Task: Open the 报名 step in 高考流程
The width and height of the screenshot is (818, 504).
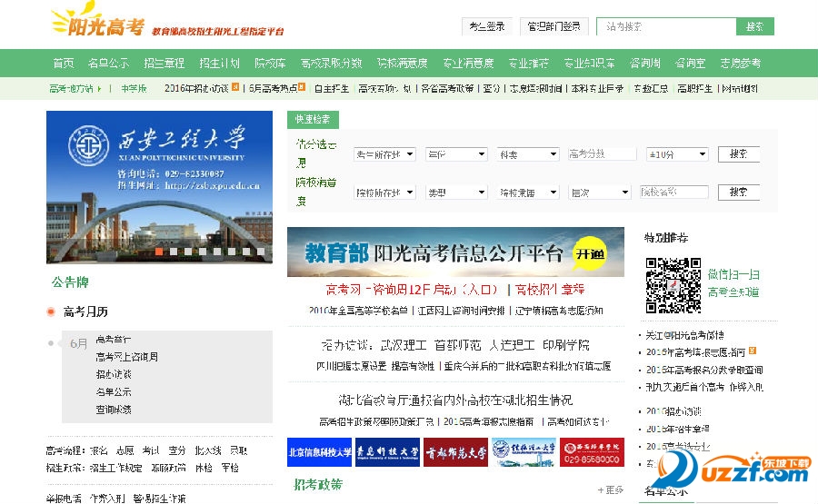Action: point(98,450)
